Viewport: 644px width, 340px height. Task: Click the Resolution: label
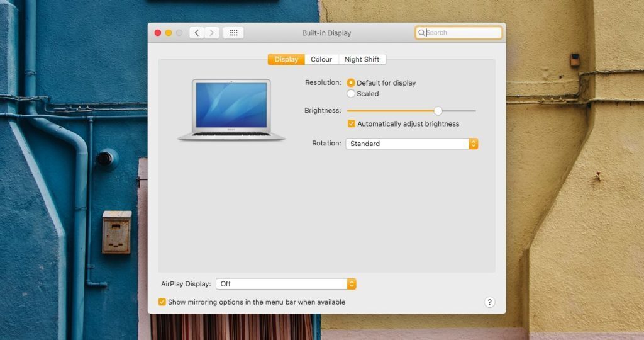click(x=323, y=82)
